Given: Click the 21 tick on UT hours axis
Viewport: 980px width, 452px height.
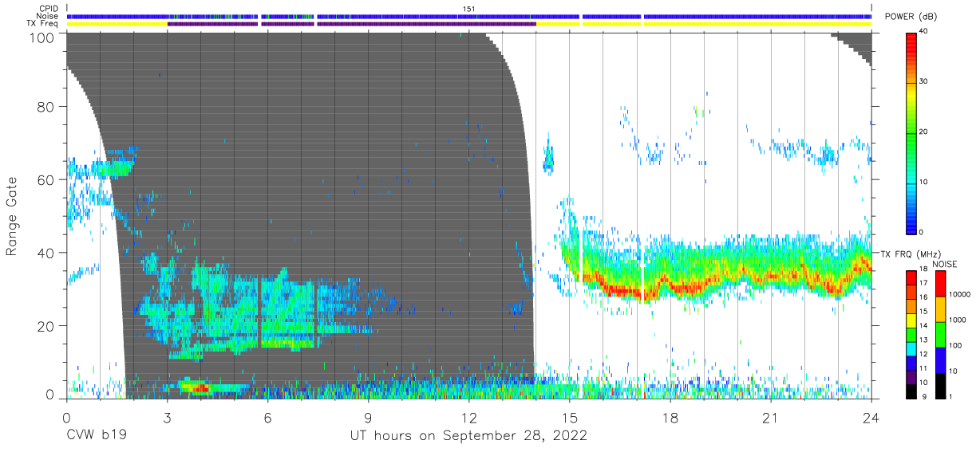Looking at the screenshot, I should (771, 418).
